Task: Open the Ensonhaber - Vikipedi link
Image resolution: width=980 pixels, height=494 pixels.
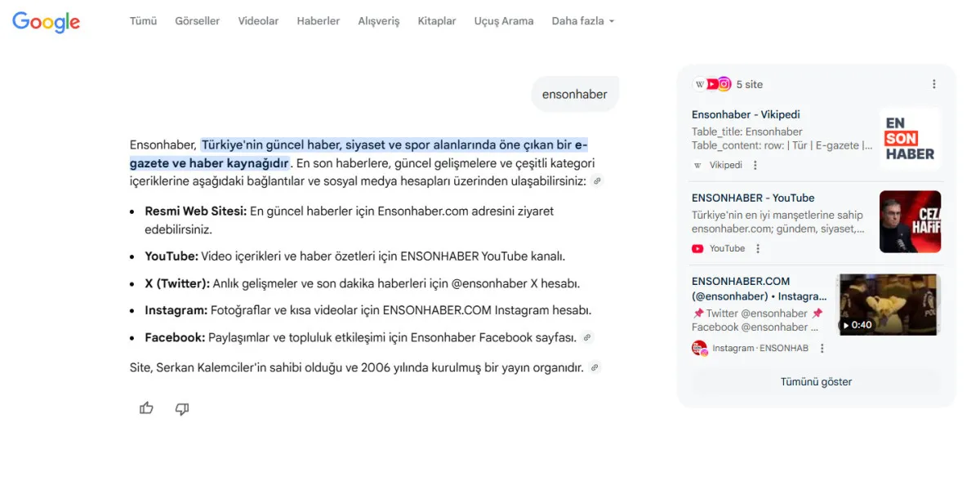Action: coord(746,114)
